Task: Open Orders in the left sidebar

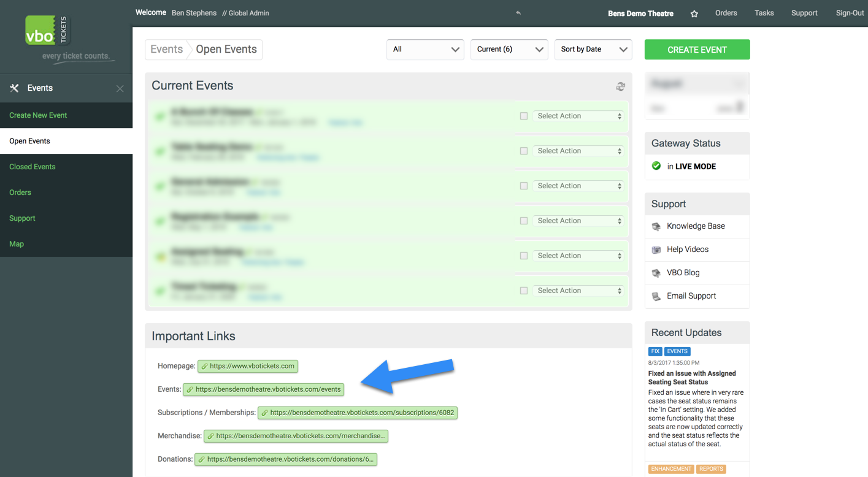Action: (x=66, y=193)
